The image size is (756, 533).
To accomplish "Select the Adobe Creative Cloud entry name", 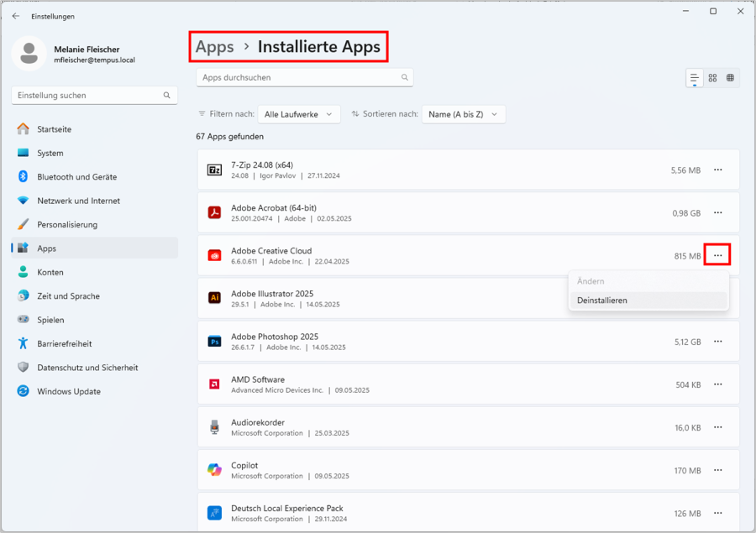I will coord(271,251).
